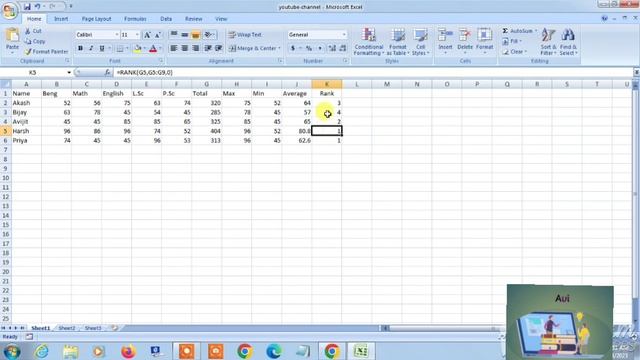Open the General number format dropdown
This screenshot has width=640, height=360.
[344, 35]
